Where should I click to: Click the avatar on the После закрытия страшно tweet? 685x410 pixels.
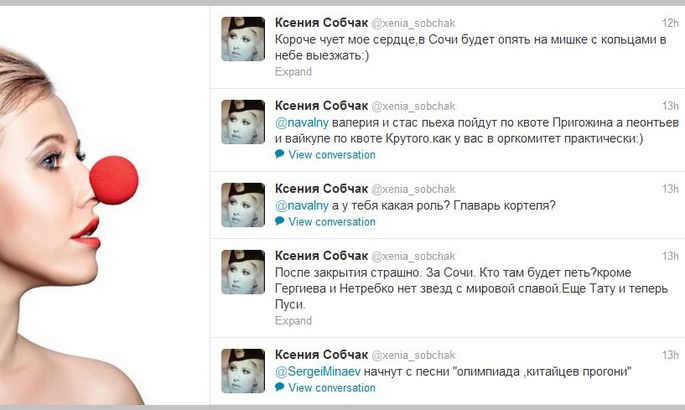pyautogui.click(x=243, y=272)
